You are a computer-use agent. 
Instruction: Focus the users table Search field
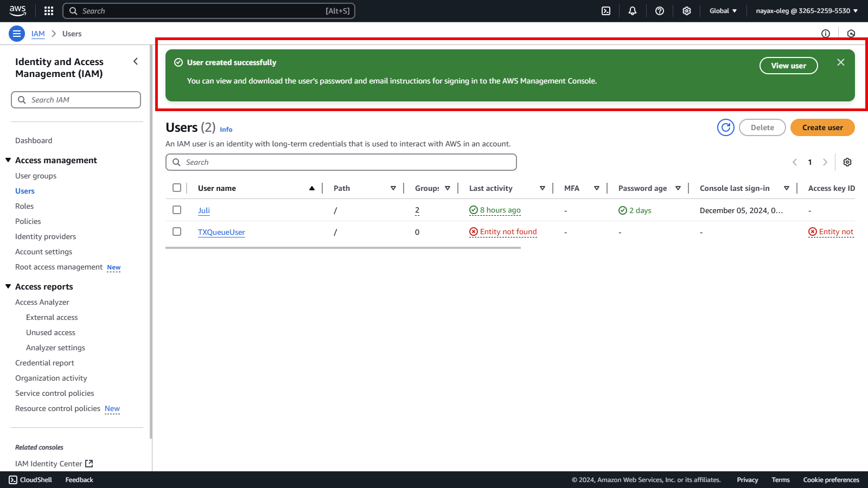coord(341,162)
